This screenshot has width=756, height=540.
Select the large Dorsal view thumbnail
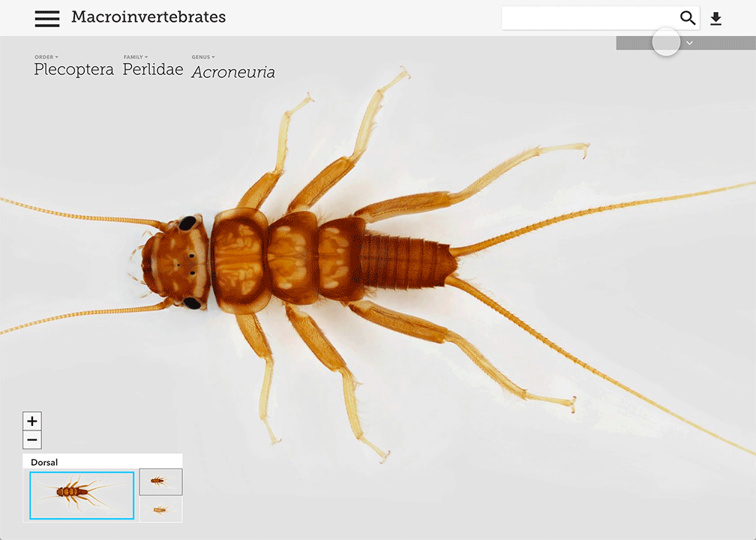pyautogui.click(x=82, y=496)
